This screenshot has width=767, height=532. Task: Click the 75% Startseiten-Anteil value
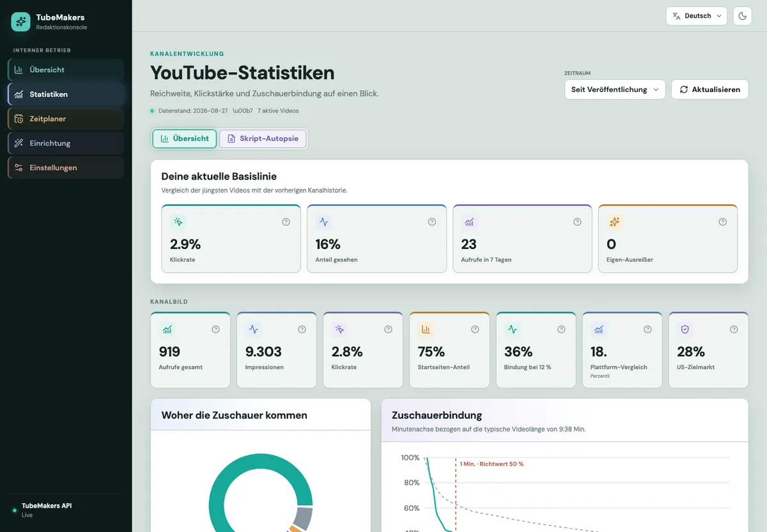tap(431, 352)
